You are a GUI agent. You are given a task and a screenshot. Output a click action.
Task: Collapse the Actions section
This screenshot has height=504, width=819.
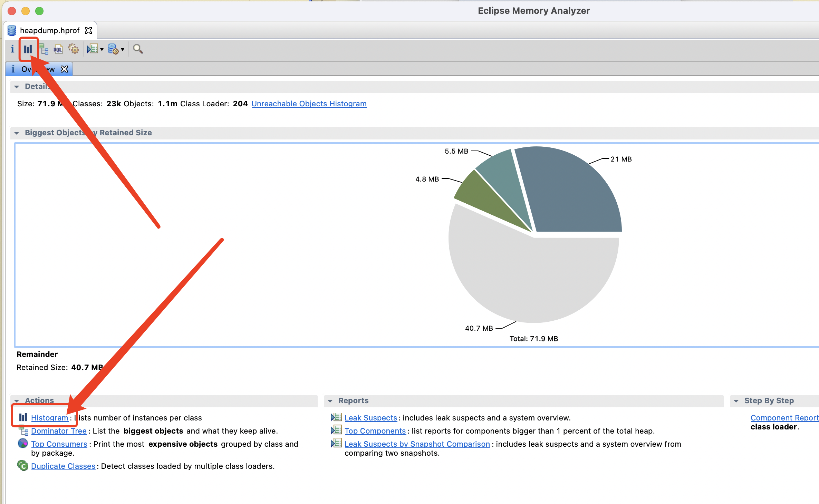pos(17,401)
